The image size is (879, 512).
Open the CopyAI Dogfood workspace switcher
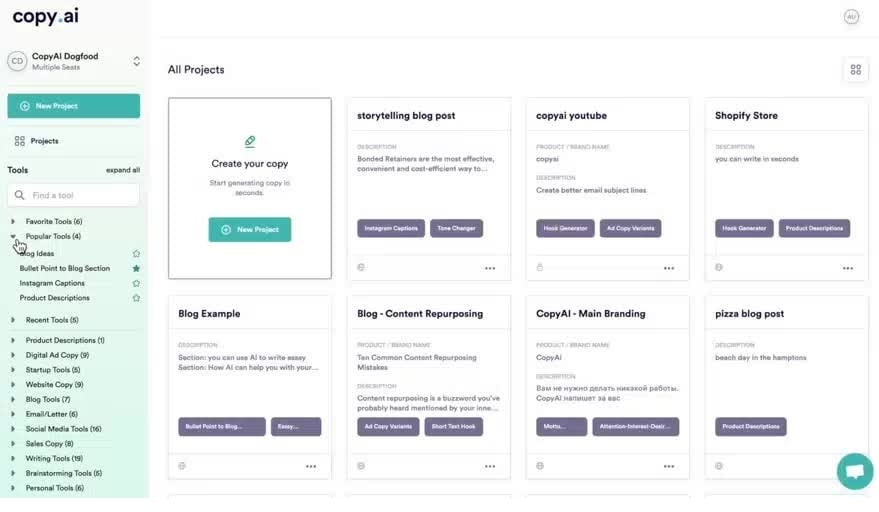click(136, 61)
